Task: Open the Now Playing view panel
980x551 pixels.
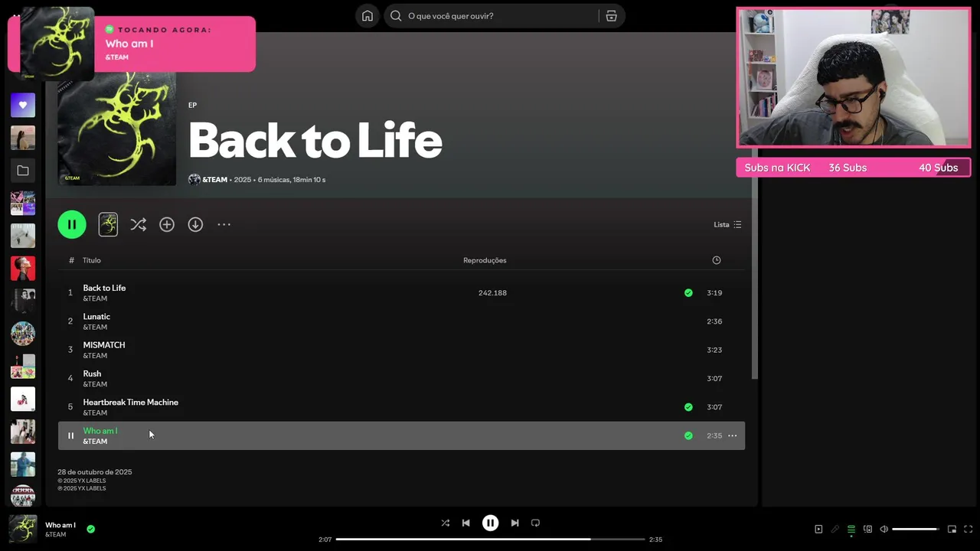Action: pos(818,529)
